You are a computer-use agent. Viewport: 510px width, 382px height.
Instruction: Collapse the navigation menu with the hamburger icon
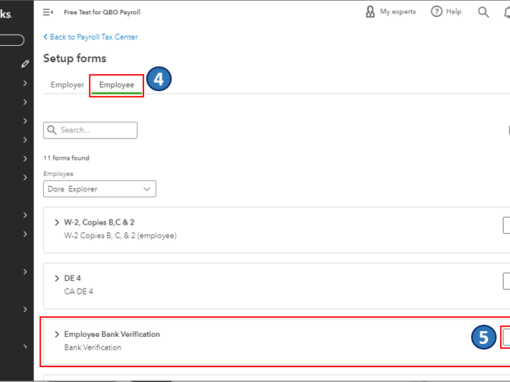48,12
